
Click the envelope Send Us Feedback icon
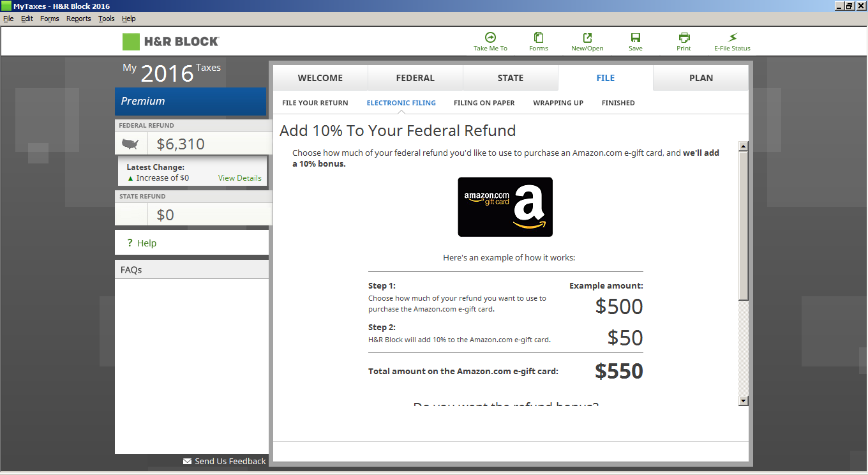pyautogui.click(x=187, y=461)
